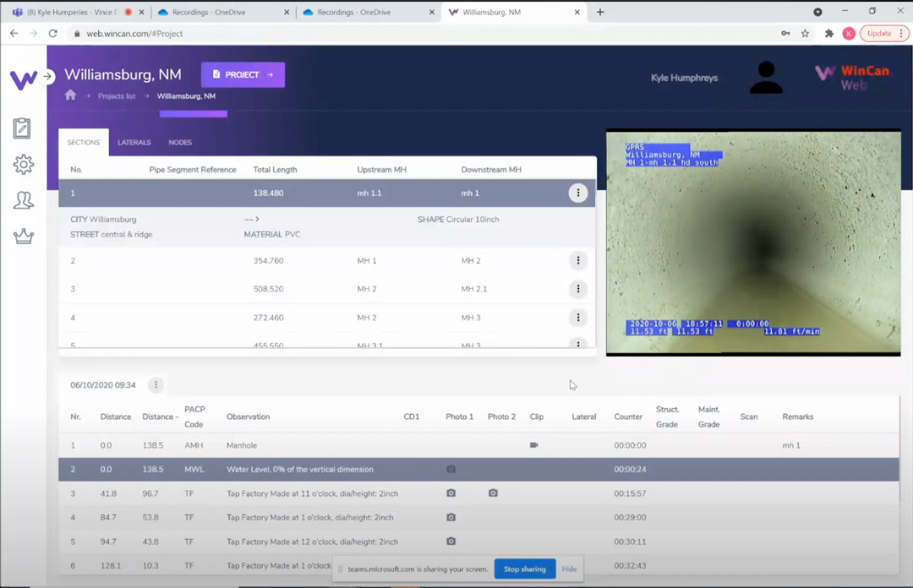Select the crown icon in the sidebar
Viewport: 913px width, 588px height.
point(23,236)
